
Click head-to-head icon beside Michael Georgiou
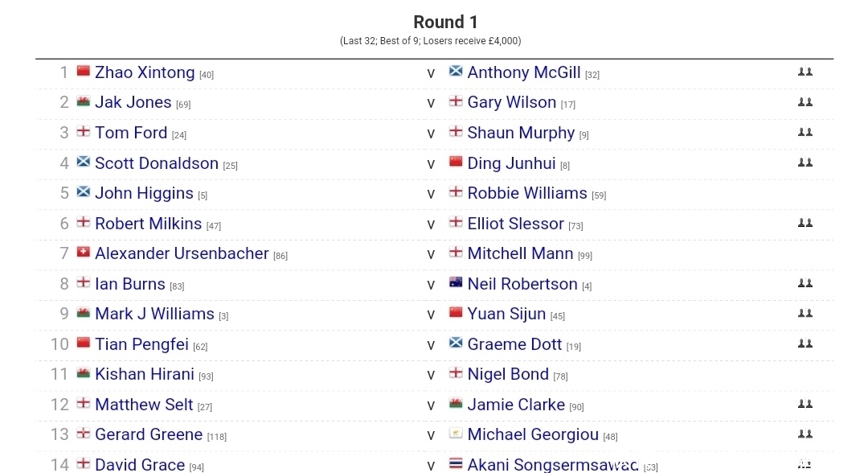805,434
